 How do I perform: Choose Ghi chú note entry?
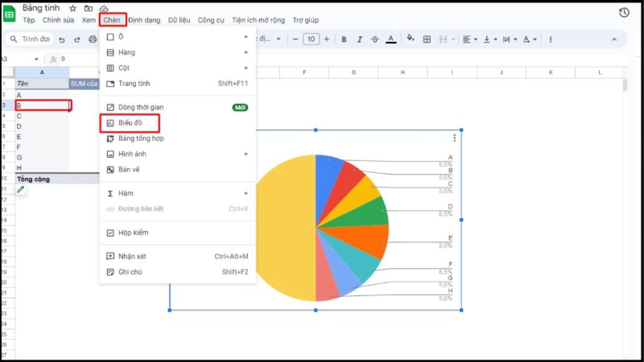tap(177, 272)
